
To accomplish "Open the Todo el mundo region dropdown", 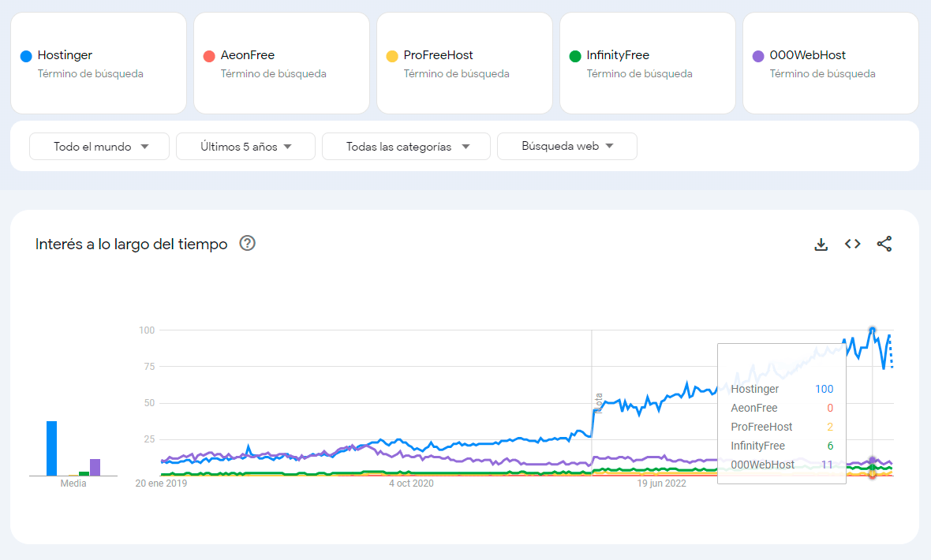I will (x=99, y=147).
